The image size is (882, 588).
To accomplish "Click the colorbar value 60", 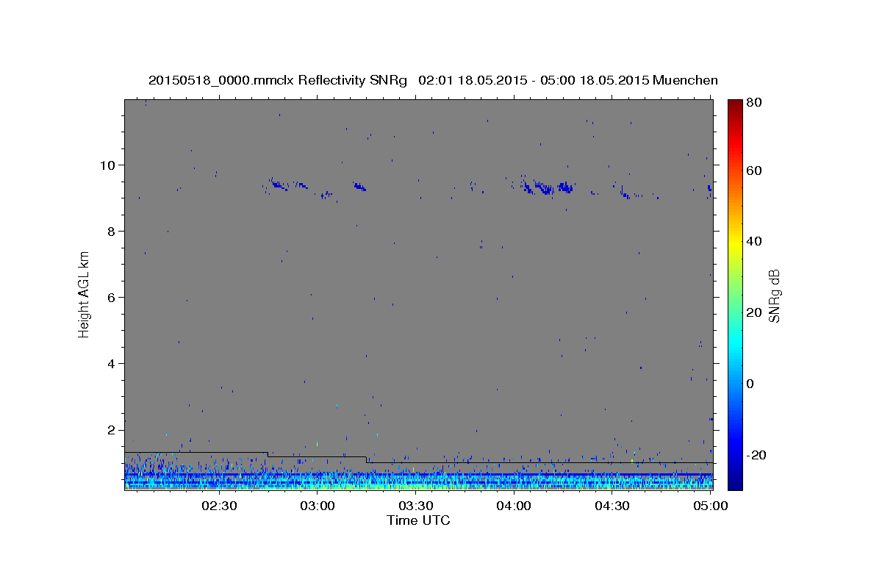I will (x=753, y=171).
